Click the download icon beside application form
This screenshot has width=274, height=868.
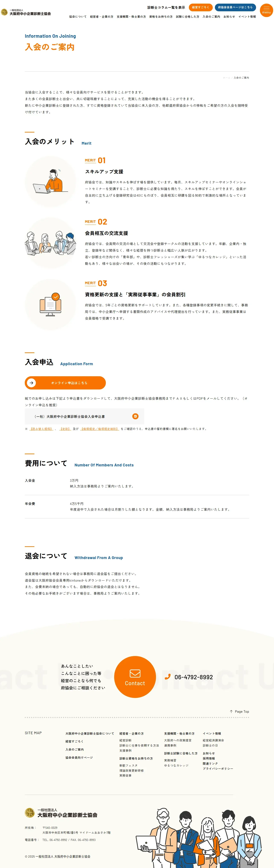[135, 416]
